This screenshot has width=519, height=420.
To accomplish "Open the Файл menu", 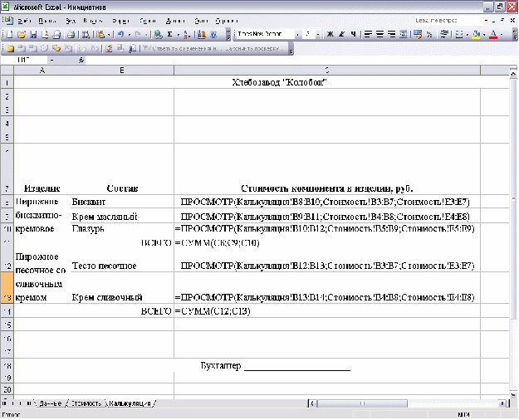I will 24,21.
